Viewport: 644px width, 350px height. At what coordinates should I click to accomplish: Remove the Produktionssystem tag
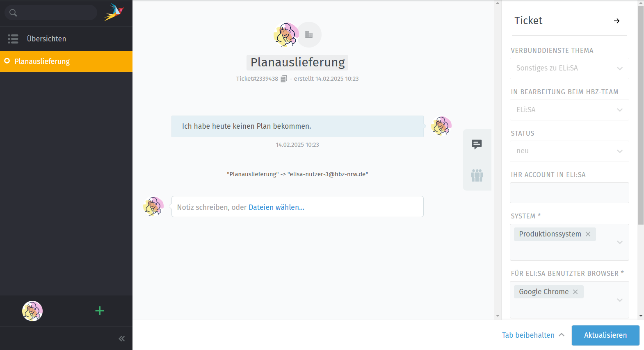588,234
